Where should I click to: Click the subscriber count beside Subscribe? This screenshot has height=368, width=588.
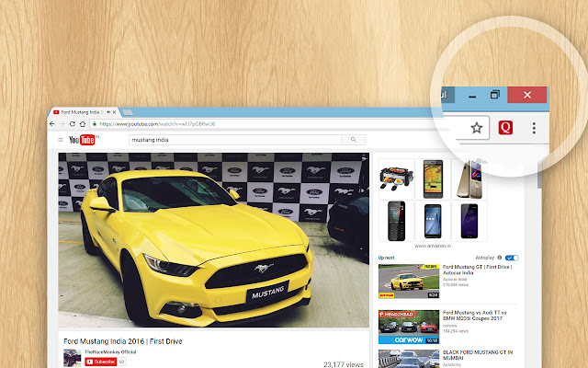121,362
